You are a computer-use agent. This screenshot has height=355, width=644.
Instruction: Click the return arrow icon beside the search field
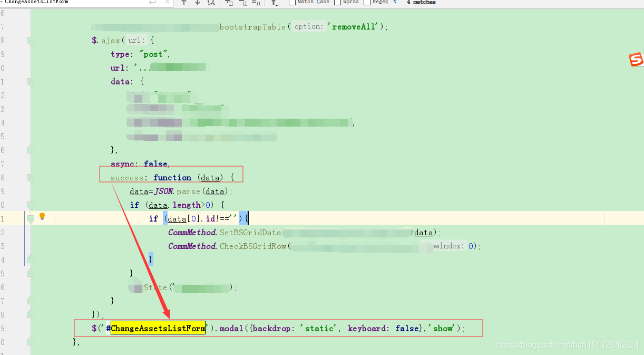[x=152, y=3]
